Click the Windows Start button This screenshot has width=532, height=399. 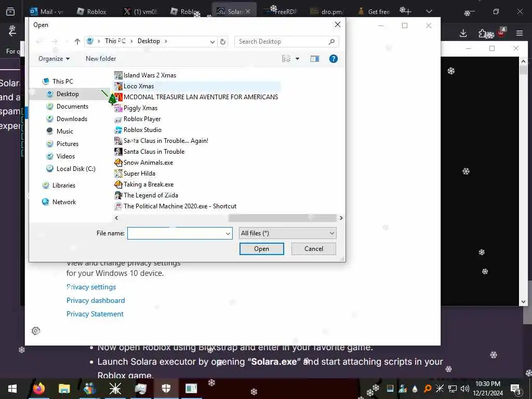pos(12,389)
